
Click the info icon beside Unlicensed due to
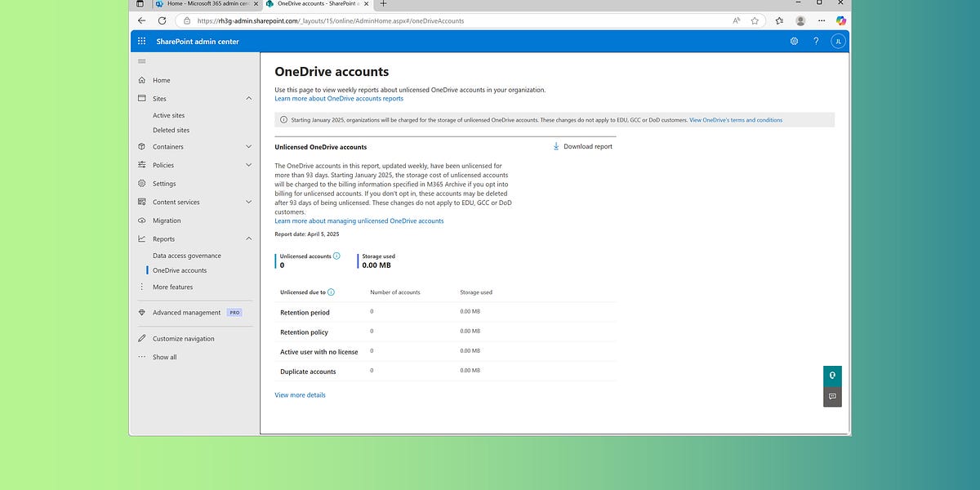pos(330,292)
